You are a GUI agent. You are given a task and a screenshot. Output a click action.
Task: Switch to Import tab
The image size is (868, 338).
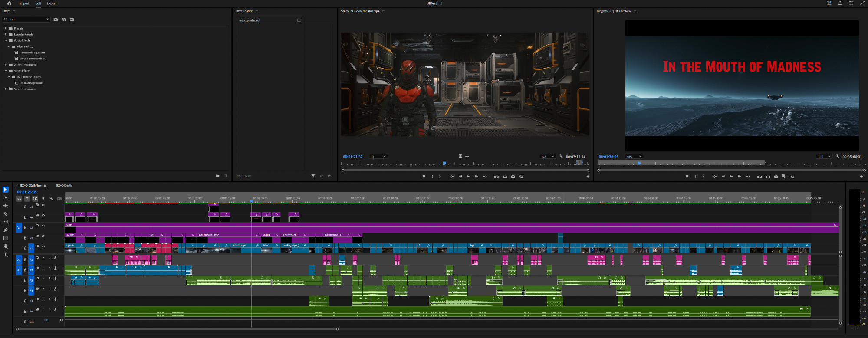(x=24, y=3)
